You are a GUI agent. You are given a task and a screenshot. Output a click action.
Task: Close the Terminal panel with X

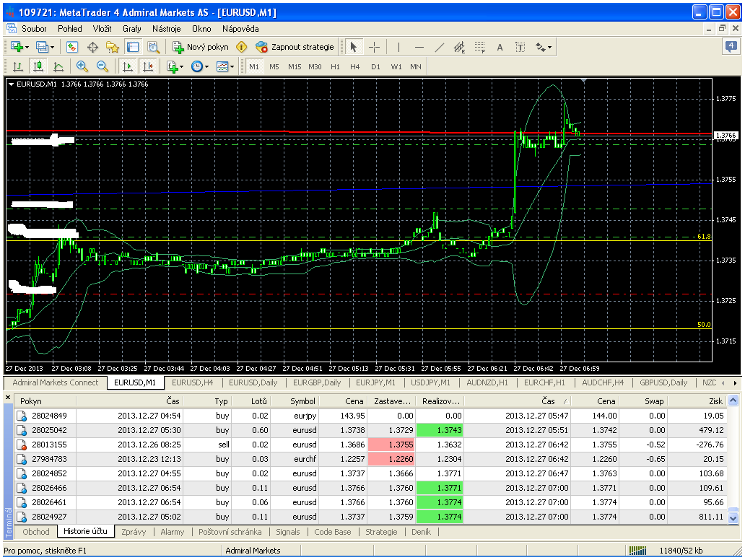pos(8,397)
